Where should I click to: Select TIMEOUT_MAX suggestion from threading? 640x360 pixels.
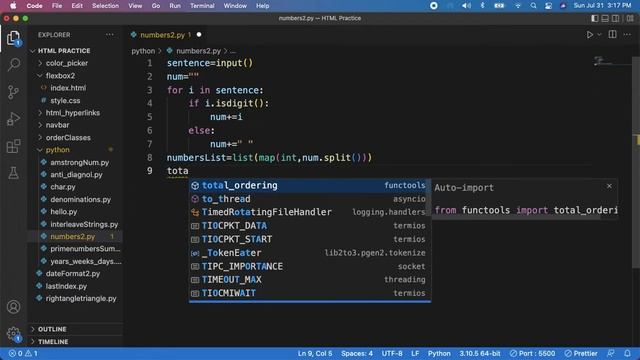point(309,280)
